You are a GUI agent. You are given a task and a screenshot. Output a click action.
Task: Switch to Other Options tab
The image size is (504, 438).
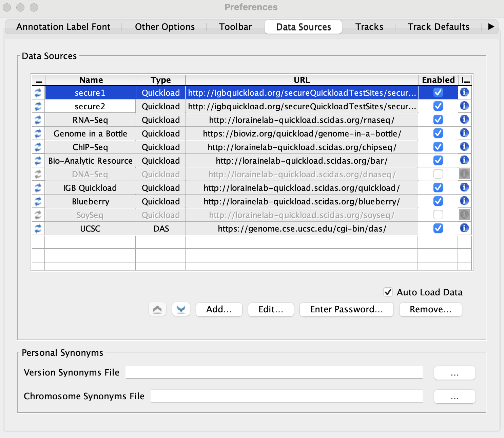click(165, 27)
